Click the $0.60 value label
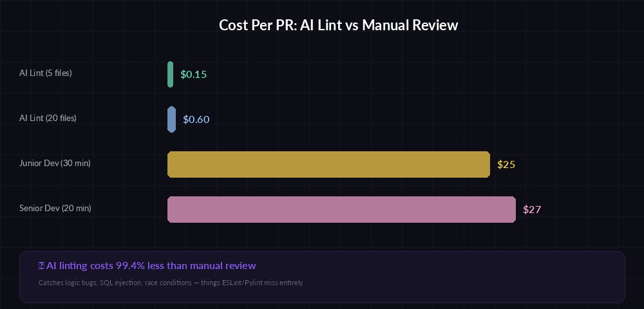 point(196,119)
